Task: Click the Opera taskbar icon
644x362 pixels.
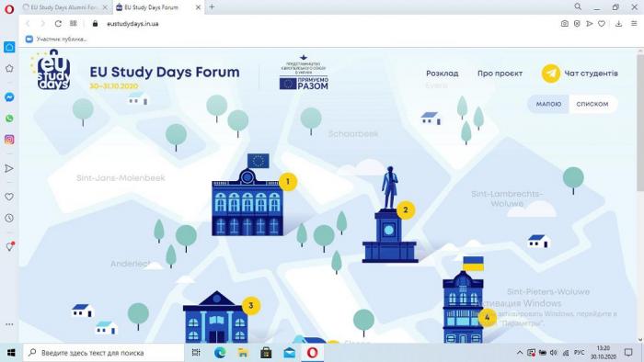Action: pyautogui.click(x=312, y=353)
